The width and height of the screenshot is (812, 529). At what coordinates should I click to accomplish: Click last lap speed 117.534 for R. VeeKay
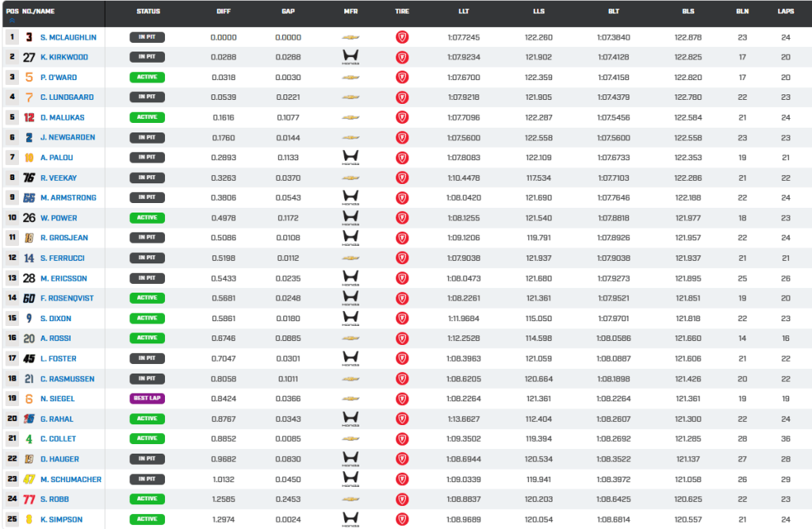click(538, 178)
